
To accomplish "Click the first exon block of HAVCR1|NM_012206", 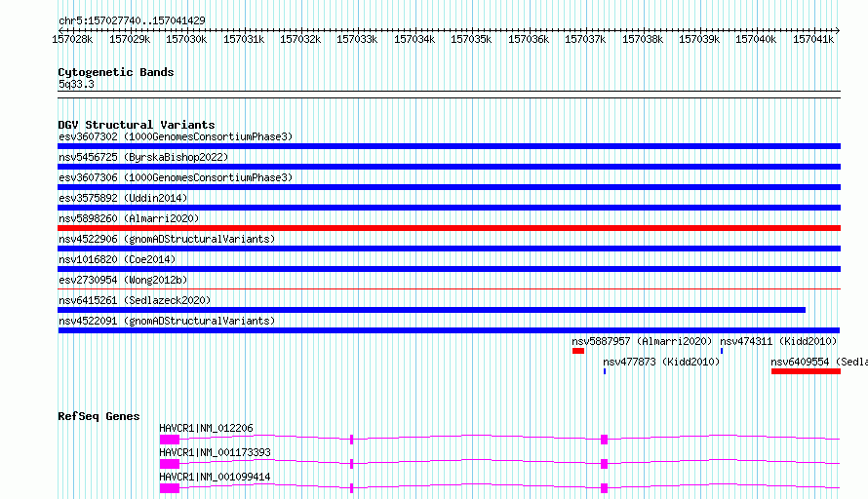I will click(x=170, y=440).
